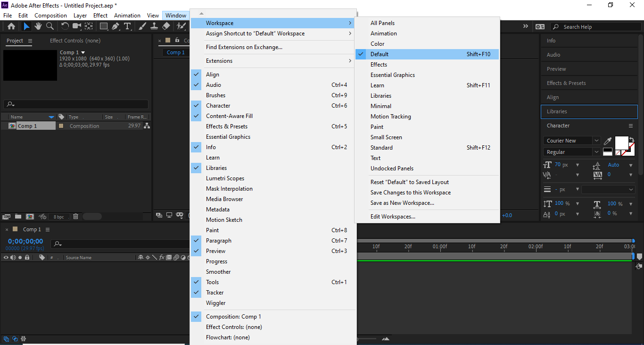Create a new folder in Project panel
This screenshot has width=644, height=345.
(x=18, y=217)
